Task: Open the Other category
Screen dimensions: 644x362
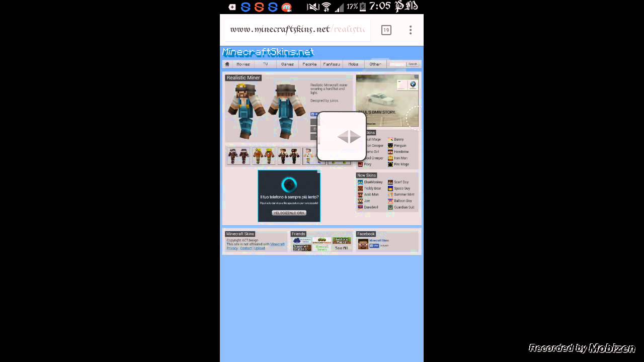Action: [x=375, y=64]
